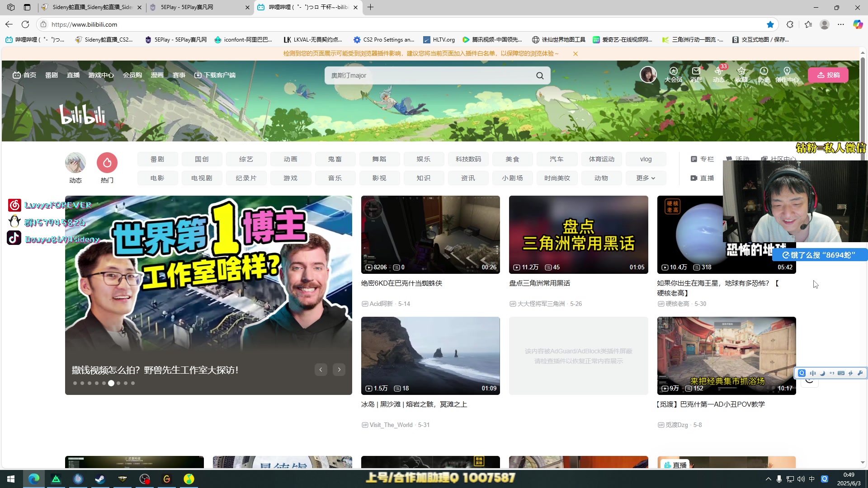Click the microphone icon in system tray
This screenshot has height=488, width=868.
pos(778,479)
